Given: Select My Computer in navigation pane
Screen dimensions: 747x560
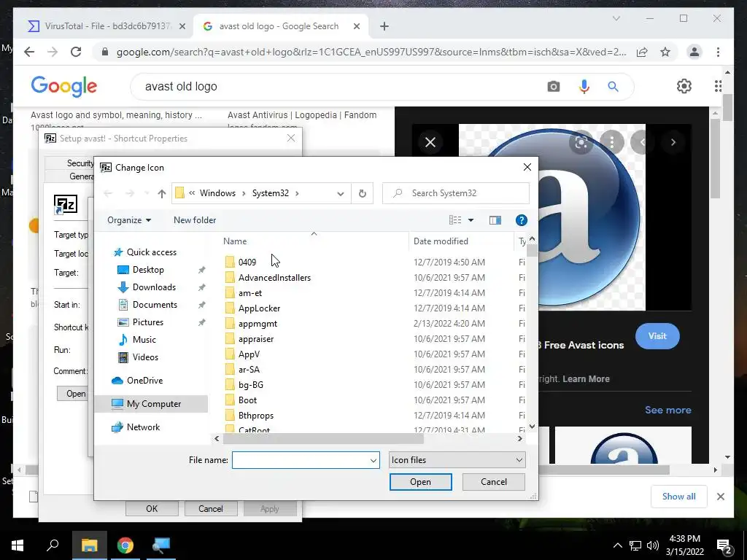Looking at the screenshot, I should 152,404.
